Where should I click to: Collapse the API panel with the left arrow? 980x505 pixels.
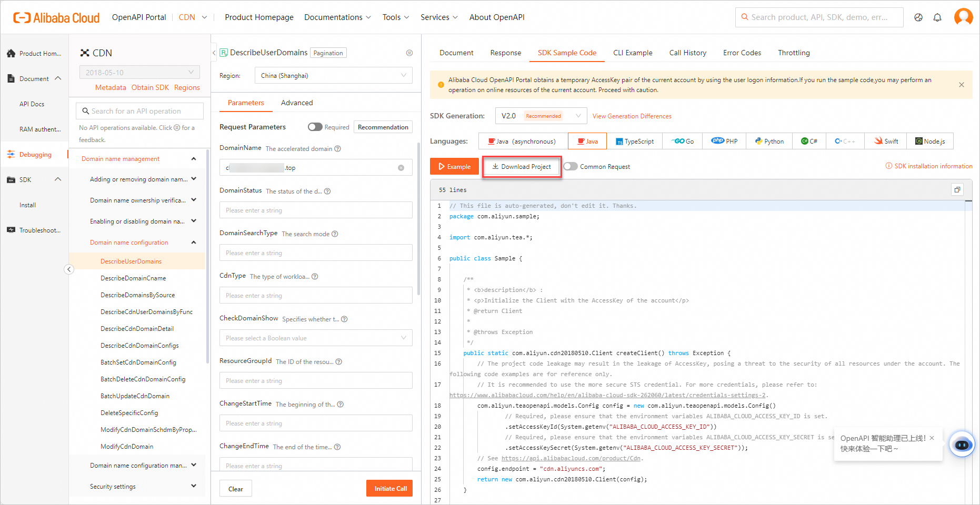214,53
